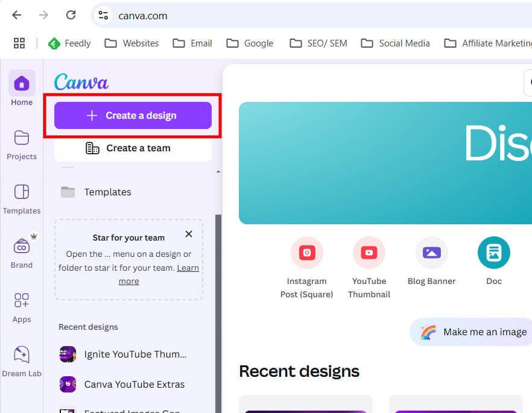This screenshot has width=532, height=413.
Task: Select the Instagram Post (Square) icon
Action: 307,253
